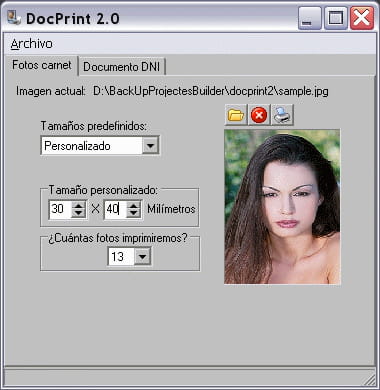380x390 pixels.
Task: Click the ¿Cuántas fotos imprimiremos? label
Action: pos(118,238)
